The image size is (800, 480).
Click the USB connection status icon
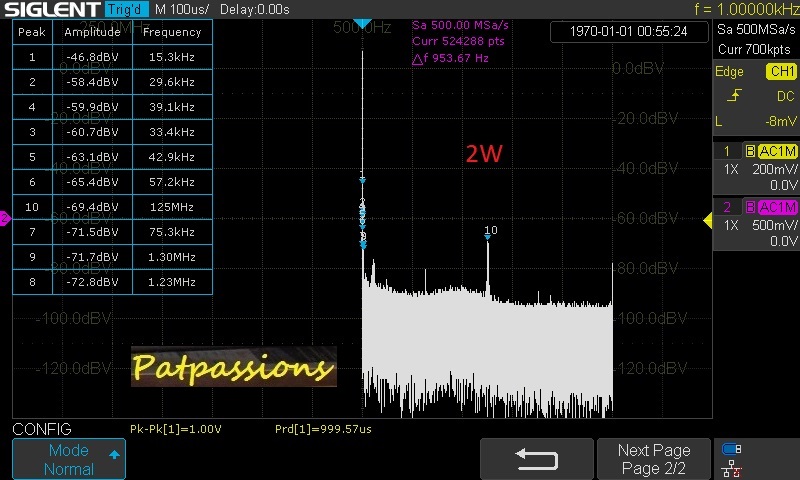[731, 449]
